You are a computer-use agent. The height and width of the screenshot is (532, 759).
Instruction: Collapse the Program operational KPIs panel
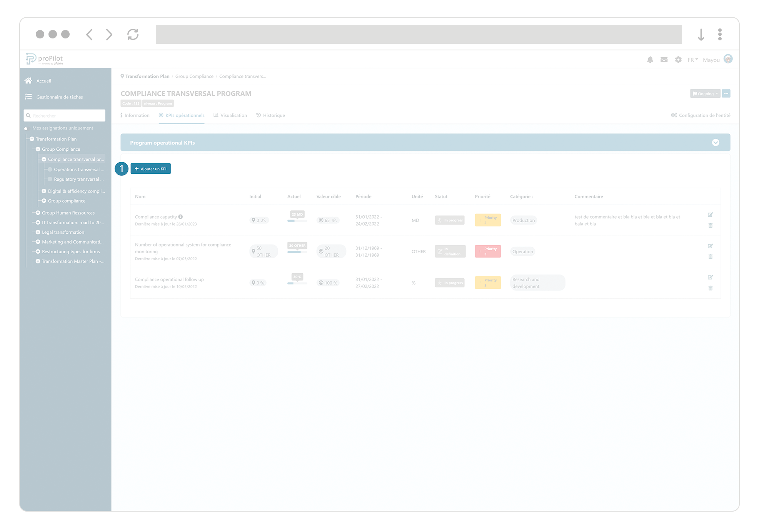point(716,142)
